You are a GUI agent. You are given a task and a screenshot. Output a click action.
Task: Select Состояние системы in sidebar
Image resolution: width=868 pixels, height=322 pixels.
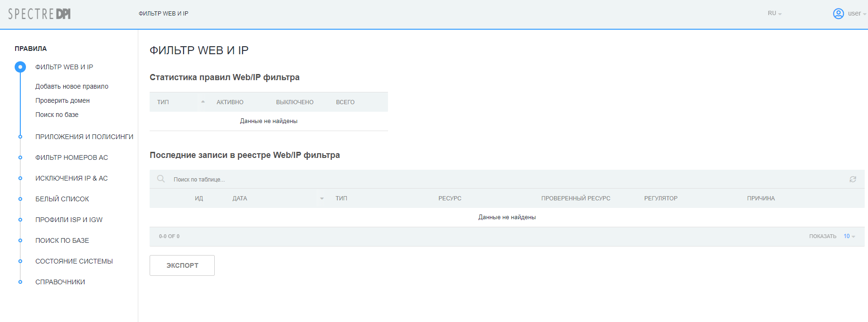click(x=74, y=261)
